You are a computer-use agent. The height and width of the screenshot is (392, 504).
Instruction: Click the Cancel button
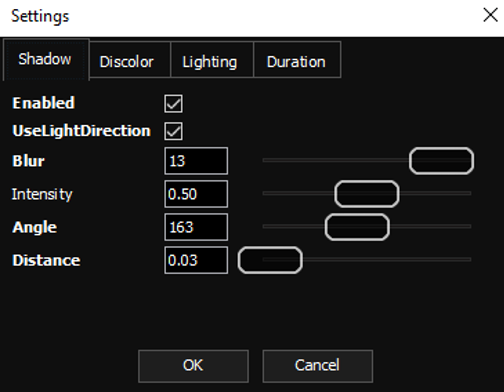[x=318, y=366]
